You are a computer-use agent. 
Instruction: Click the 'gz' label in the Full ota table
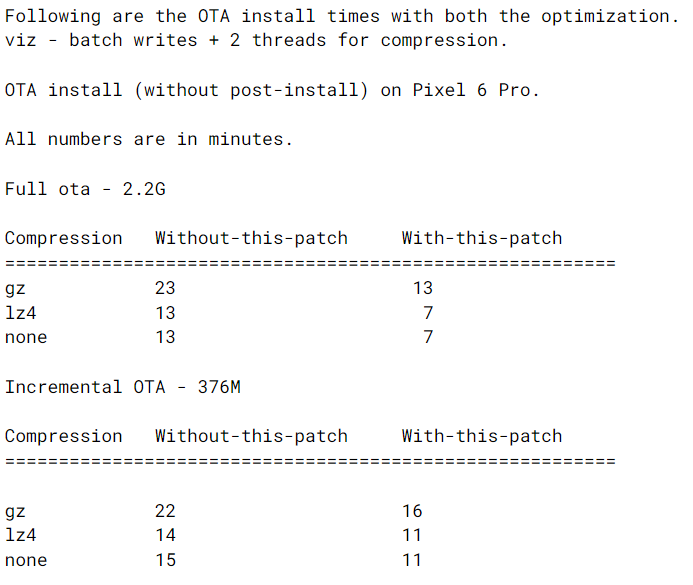15,288
